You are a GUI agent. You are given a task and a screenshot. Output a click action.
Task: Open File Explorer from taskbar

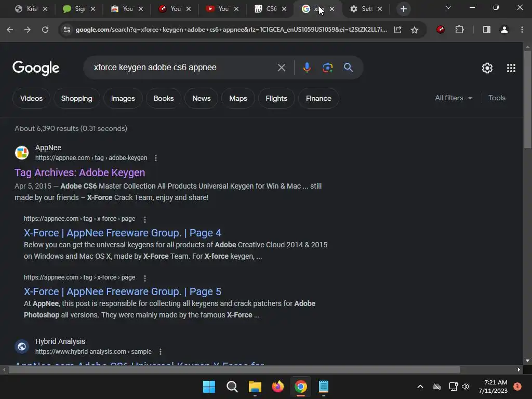click(255, 387)
